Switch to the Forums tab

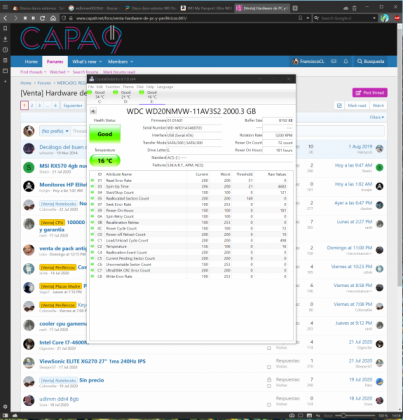click(x=55, y=61)
